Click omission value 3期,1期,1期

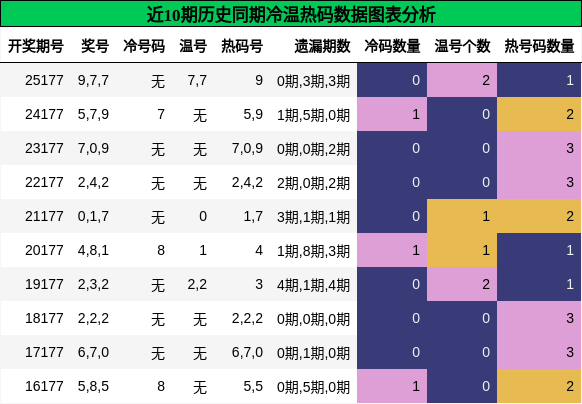pos(313,217)
